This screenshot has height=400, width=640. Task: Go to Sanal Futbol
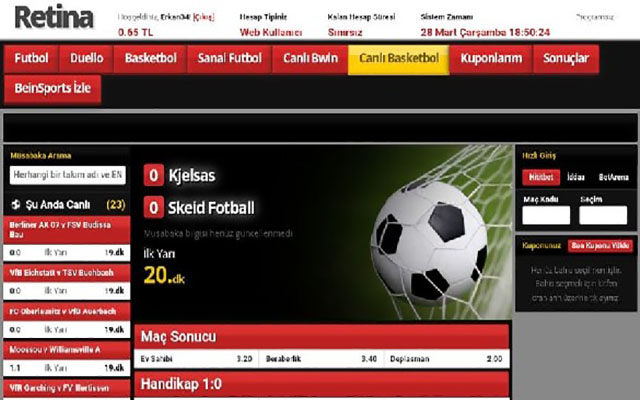(229, 58)
